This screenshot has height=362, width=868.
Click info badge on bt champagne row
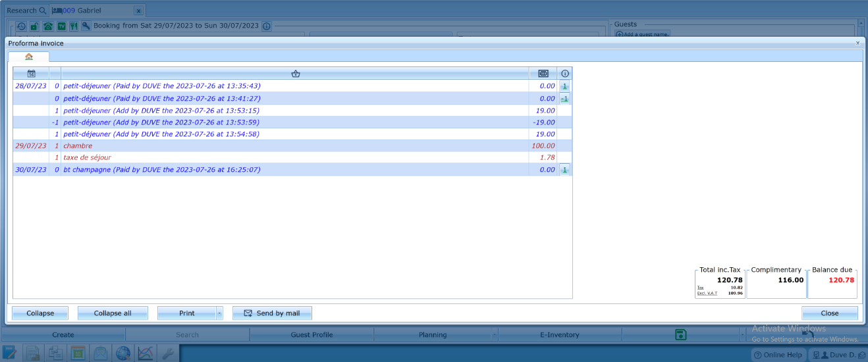[564, 170]
